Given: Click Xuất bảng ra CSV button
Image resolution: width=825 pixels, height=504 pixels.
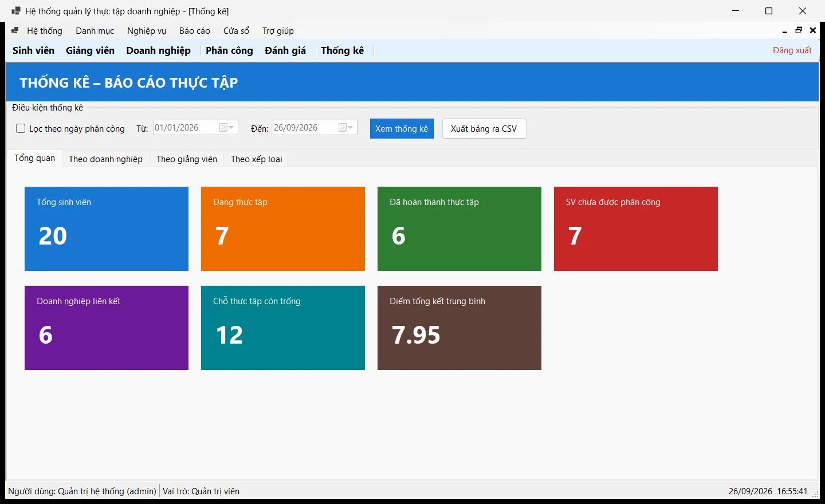Looking at the screenshot, I should tap(484, 129).
